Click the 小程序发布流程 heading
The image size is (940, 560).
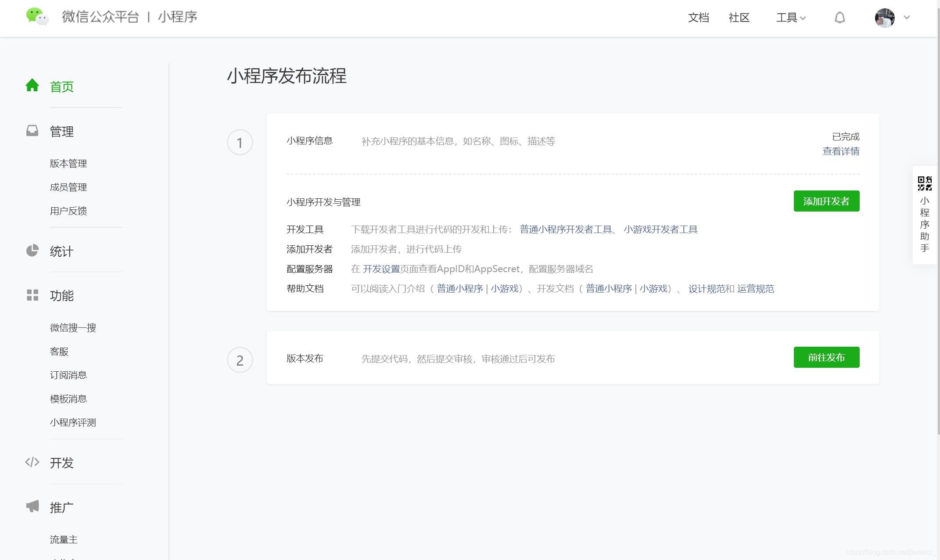[287, 75]
